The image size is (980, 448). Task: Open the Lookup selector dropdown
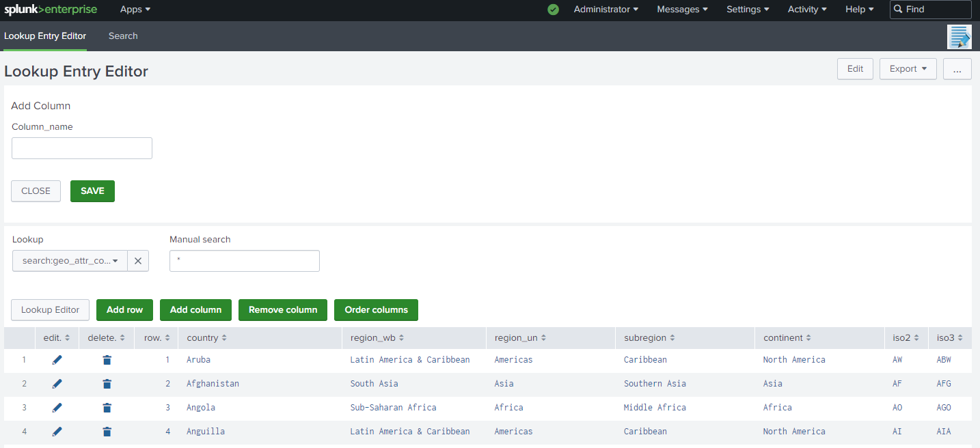tap(70, 261)
